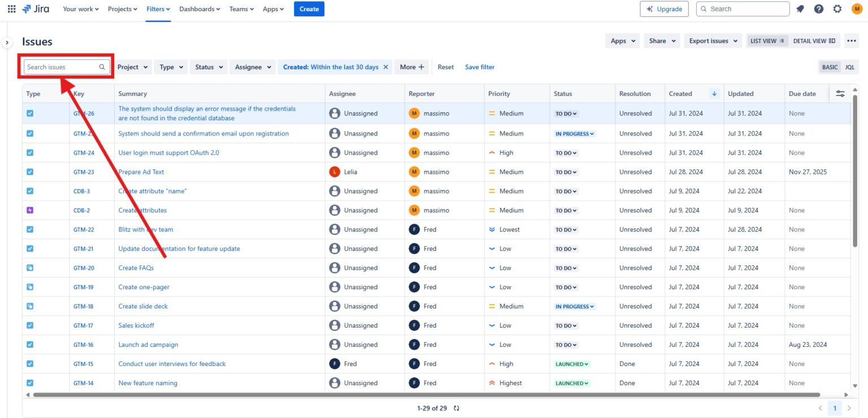Screen dimensions: 868x418
Task: Click the user profile avatar
Action: coord(856,8)
